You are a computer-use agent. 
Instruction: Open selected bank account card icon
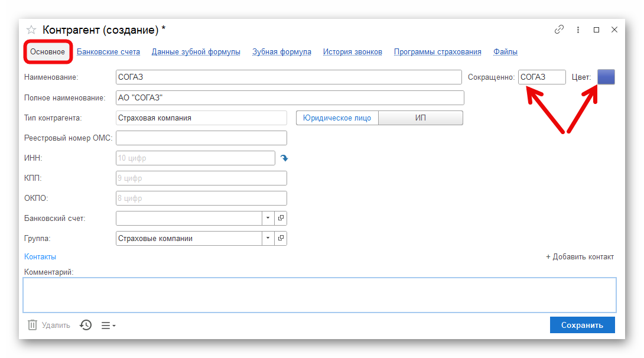281,218
